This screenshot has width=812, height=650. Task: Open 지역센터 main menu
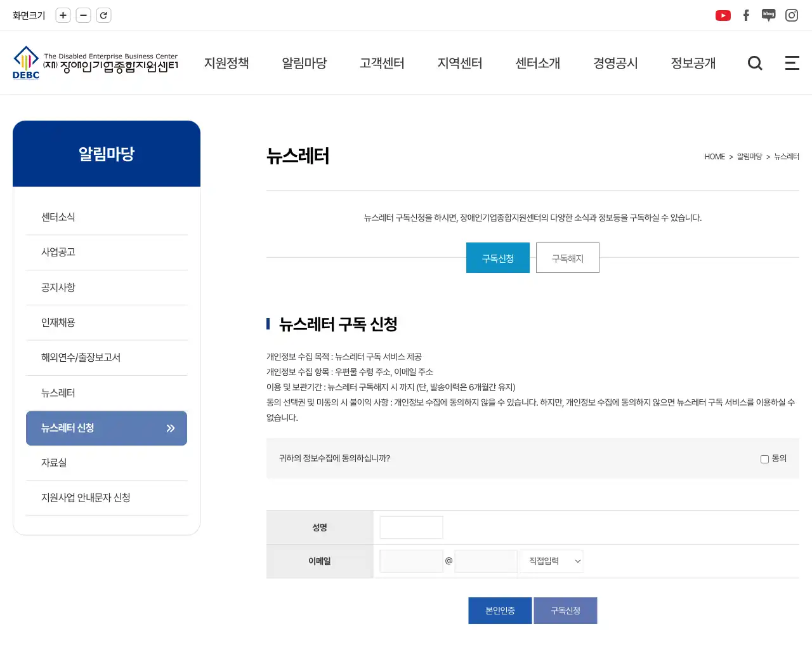[x=460, y=63]
